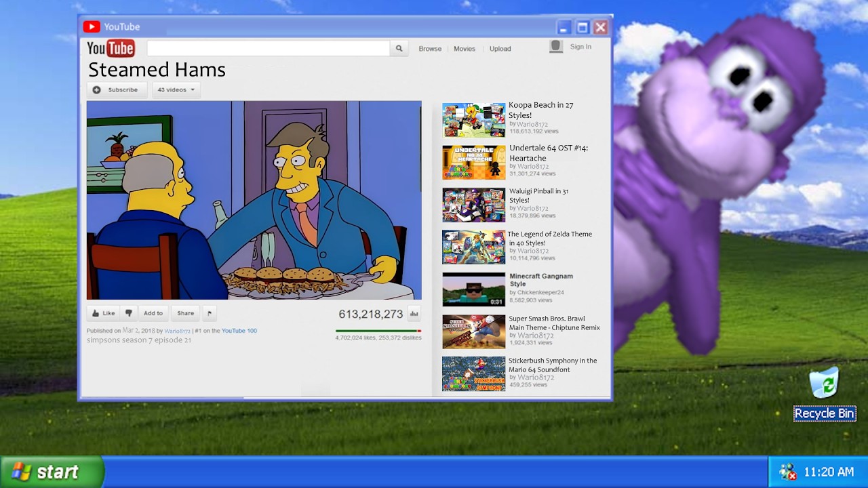Open the Windows start menu
Image resolution: width=868 pixels, height=488 pixels.
[x=52, y=472]
